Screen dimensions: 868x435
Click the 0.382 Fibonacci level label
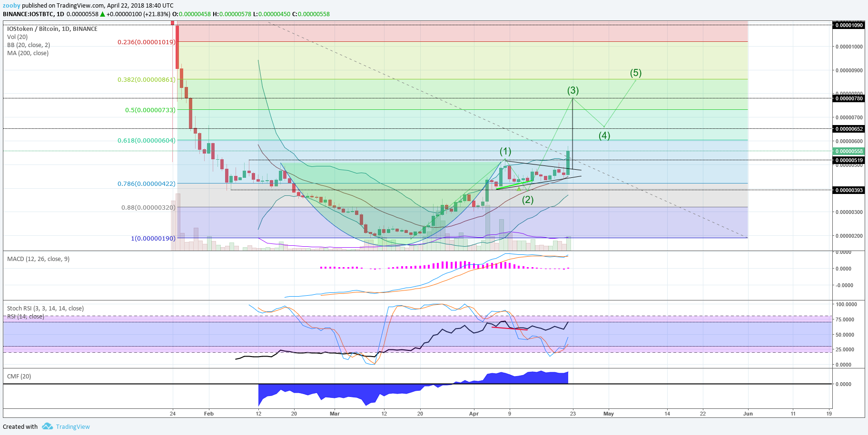click(x=147, y=79)
